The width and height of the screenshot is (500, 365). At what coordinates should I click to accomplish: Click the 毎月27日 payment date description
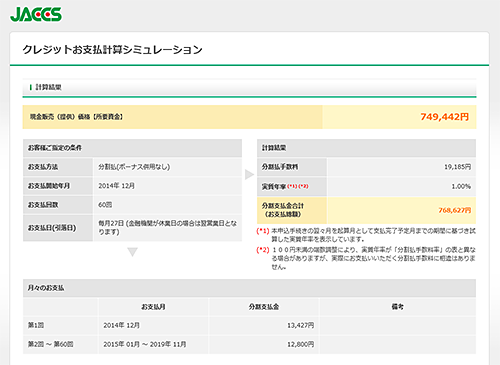pos(168,227)
